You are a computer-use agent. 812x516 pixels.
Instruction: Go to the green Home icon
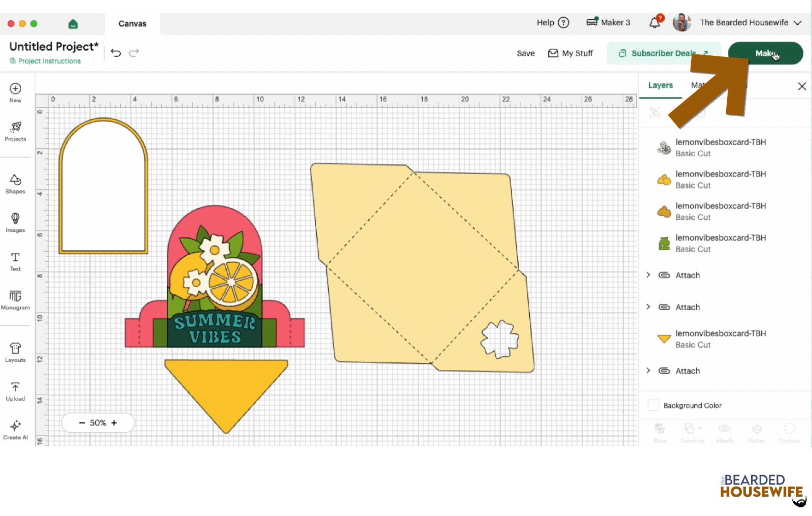tap(73, 24)
